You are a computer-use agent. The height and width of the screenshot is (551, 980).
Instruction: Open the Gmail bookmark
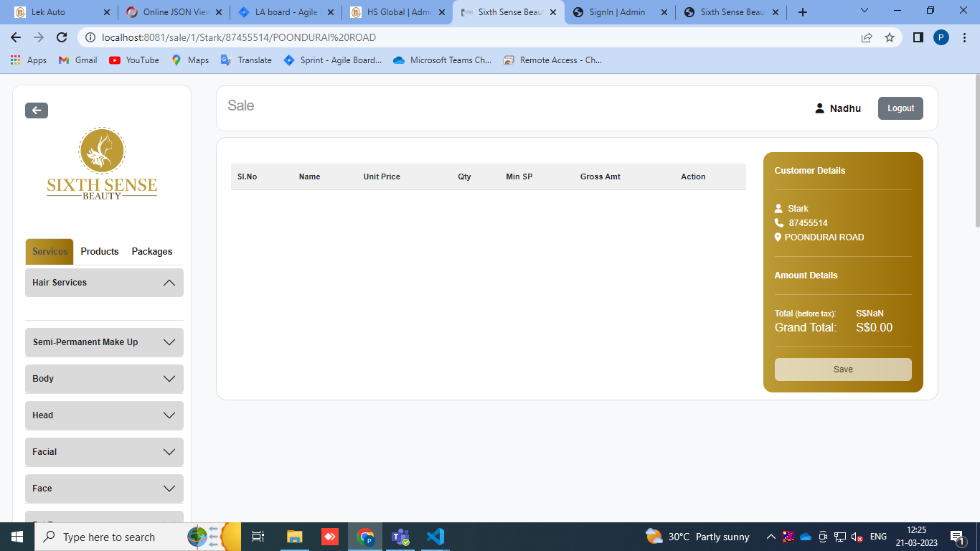[x=78, y=60]
